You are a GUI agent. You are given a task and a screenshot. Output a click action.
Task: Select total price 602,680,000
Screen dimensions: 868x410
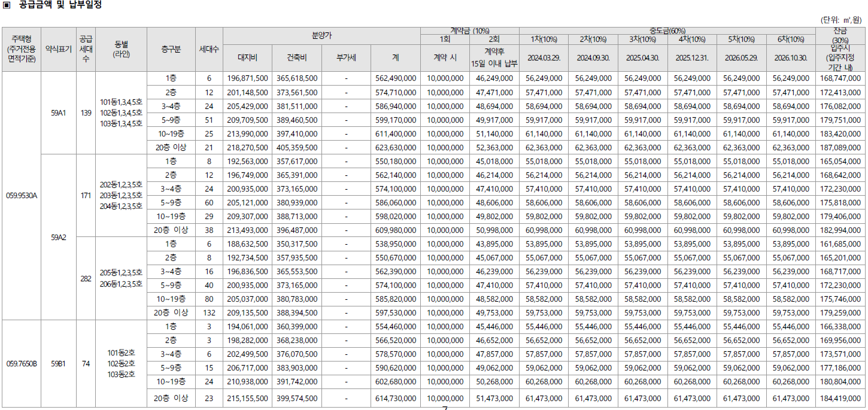(396, 382)
